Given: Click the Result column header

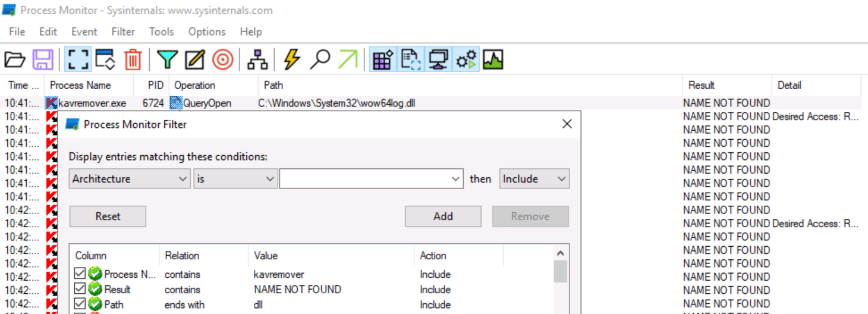Looking at the screenshot, I should pos(727,85).
